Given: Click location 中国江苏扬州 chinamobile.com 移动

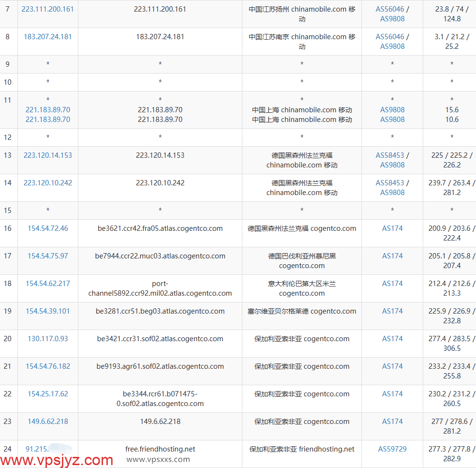Looking at the screenshot, I should coord(302,14).
